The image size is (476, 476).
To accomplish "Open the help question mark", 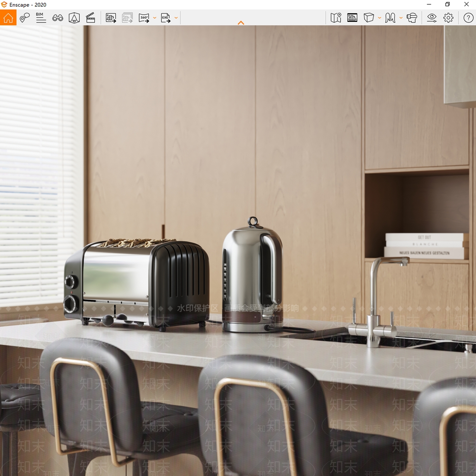I will (x=468, y=18).
